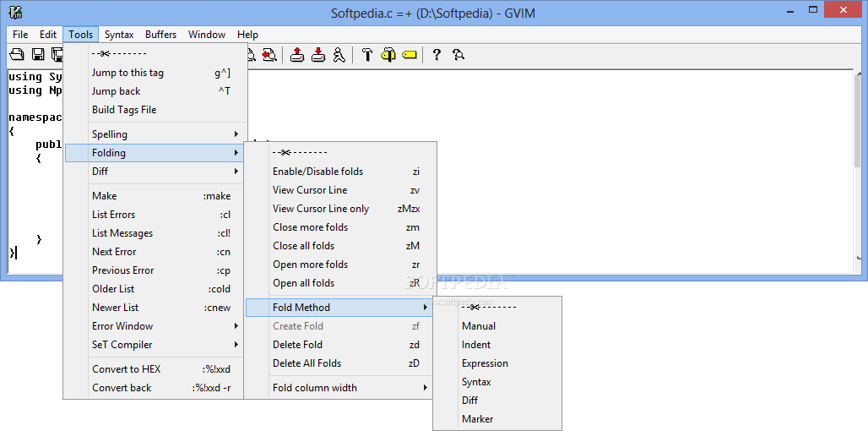868x431 pixels.
Task: Click the Find Previous toolbar icon with red arrow
Action: [x=269, y=54]
